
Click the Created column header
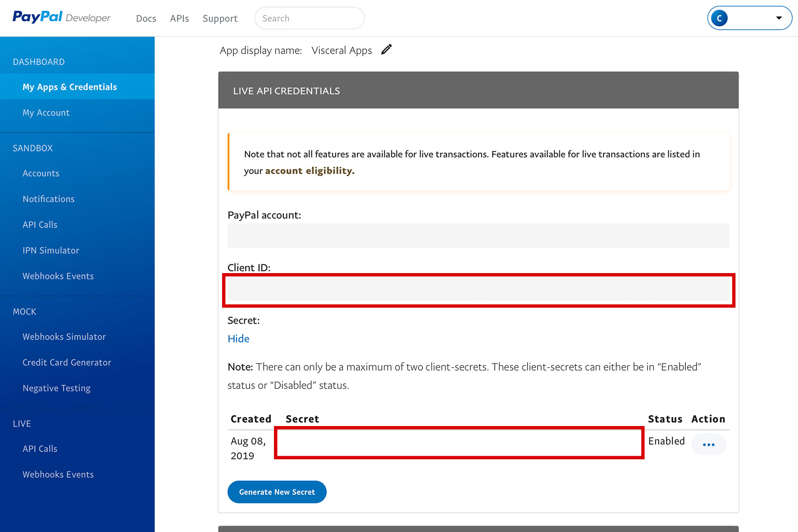pyautogui.click(x=251, y=419)
